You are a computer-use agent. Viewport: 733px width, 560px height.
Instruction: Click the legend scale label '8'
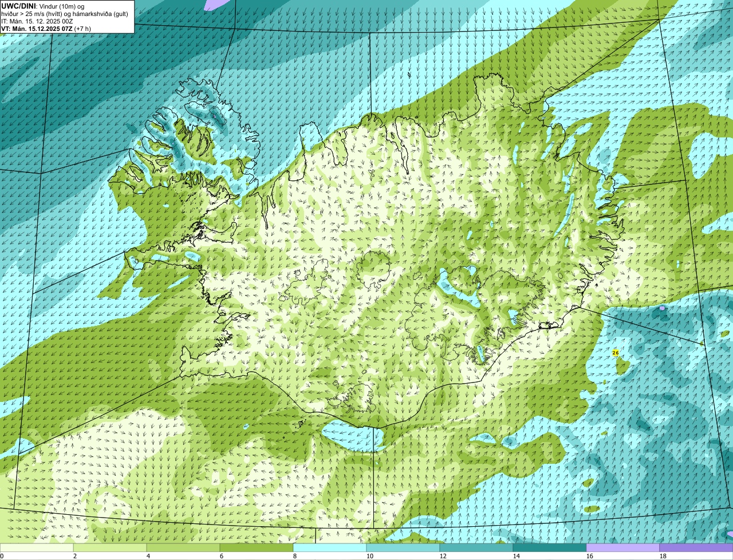[x=295, y=556]
